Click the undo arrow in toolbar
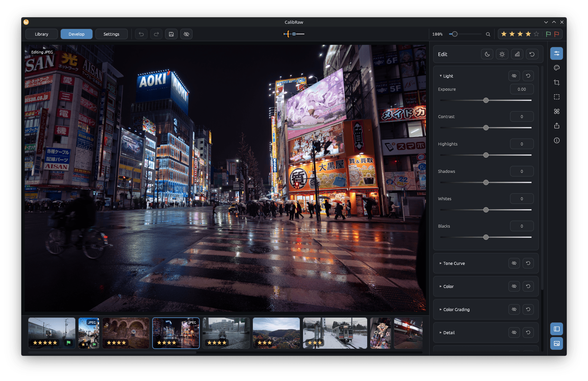Image resolution: width=588 pixels, height=381 pixels. 141,34
